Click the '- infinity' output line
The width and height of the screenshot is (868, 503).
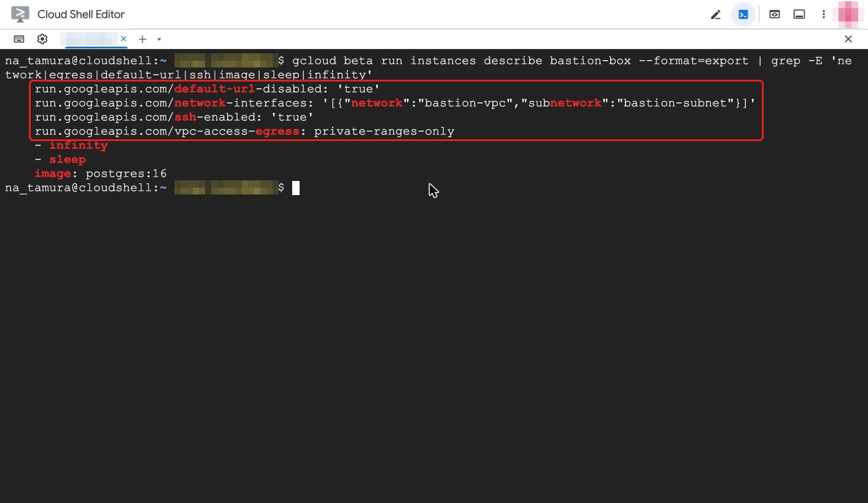point(71,145)
